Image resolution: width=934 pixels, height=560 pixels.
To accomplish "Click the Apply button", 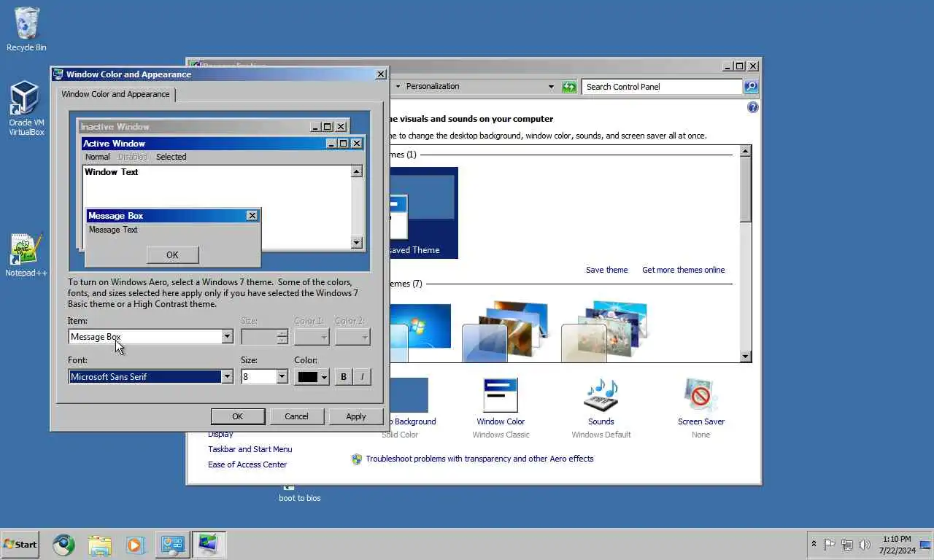I will pos(356,416).
